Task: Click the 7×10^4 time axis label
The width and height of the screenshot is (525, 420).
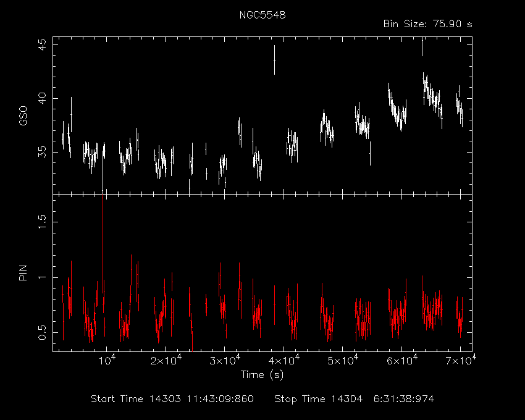Action: click(x=461, y=361)
